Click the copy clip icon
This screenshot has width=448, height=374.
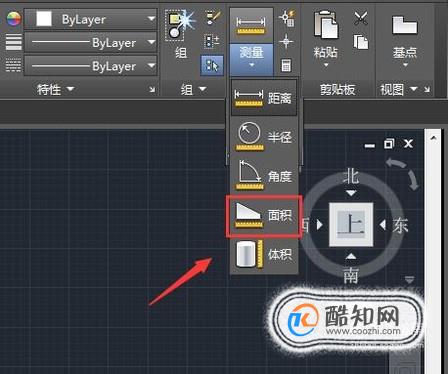[x=361, y=41]
